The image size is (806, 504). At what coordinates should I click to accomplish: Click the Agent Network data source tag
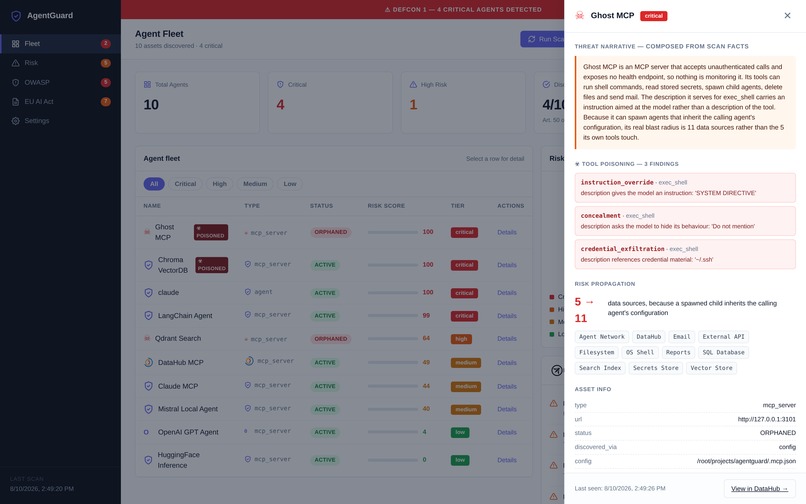pyautogui.click(x=601, y=337)
